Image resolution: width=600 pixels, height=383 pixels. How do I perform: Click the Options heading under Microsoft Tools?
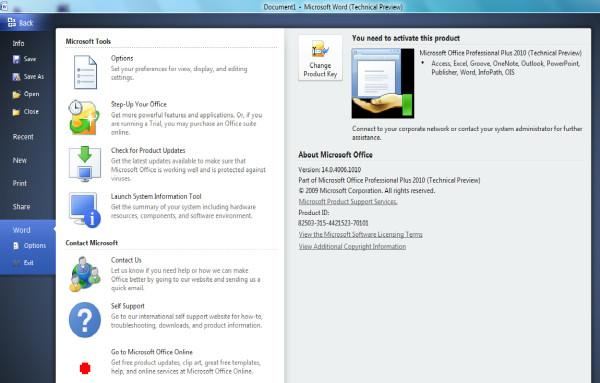click(x=122, y=58)
